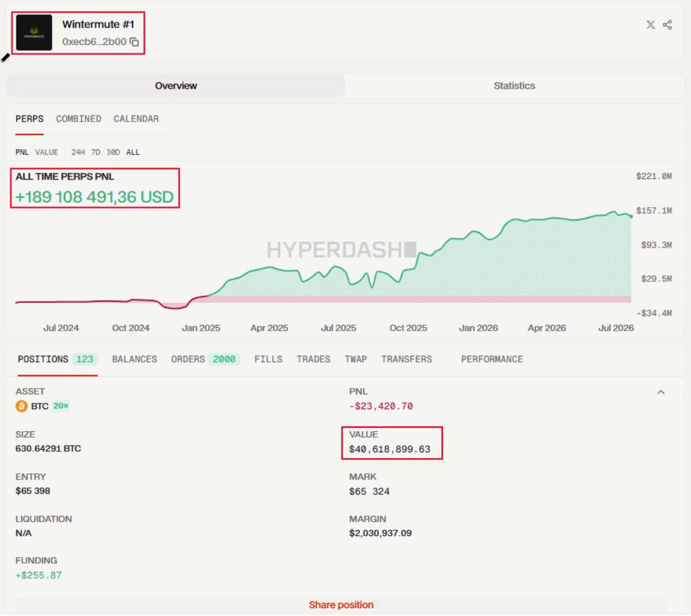This screenshot has height=616, width=691.
Task: Toggle chart to VALUE mode
Action: (47, 152)
